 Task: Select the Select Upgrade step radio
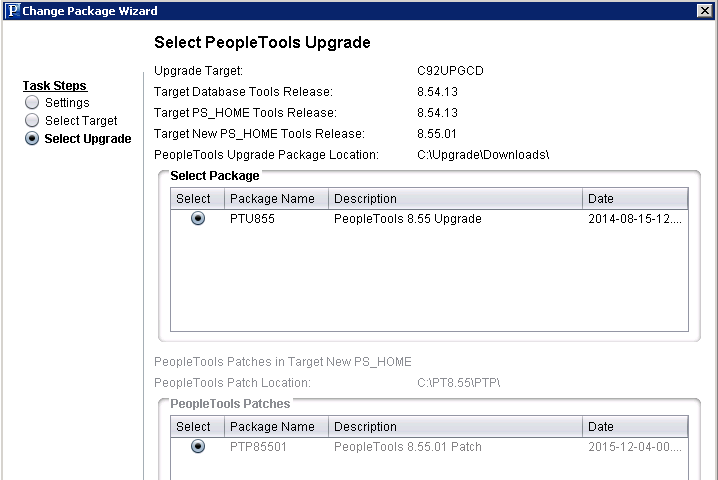(x=32, y=138)
